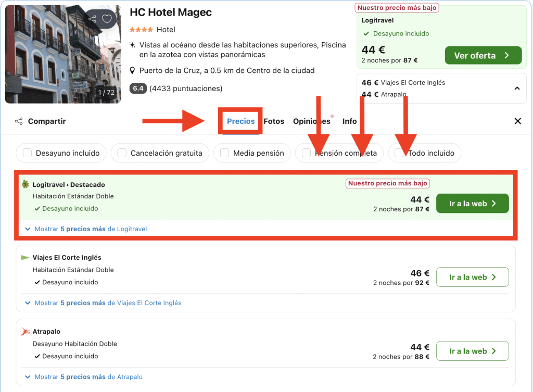Viewport: 533px width, 392px height.
Task: Click the Logitravel logo icon
Action: pyautogui.click(x=26, y=184)
